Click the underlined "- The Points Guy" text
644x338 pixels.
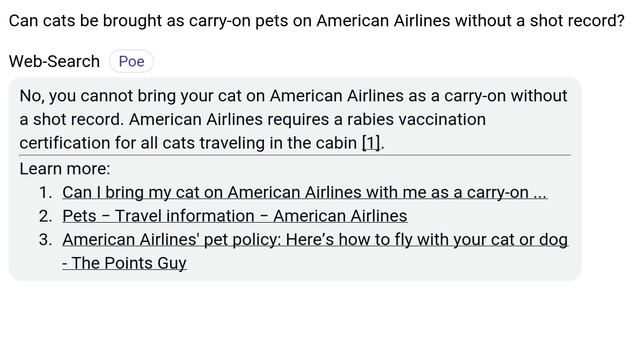pyautogui.click(x=125, y=263)
